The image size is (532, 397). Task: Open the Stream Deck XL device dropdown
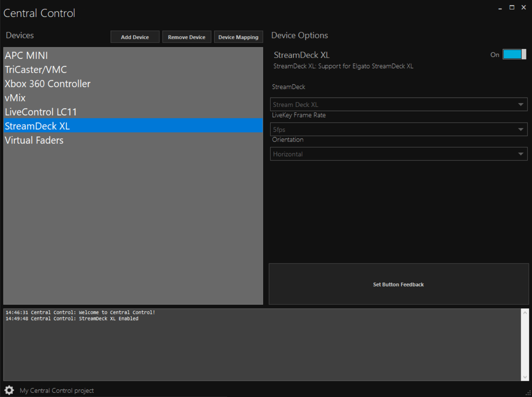tap(399, 104)
